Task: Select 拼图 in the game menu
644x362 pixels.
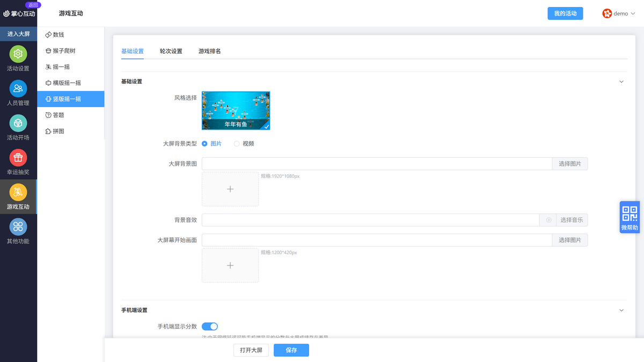Action: click(x=71, y=131)
